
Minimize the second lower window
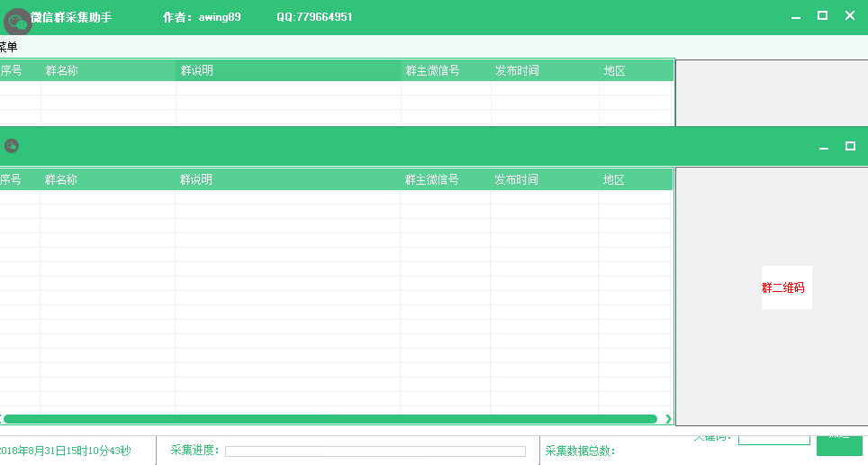click(823, 147)
